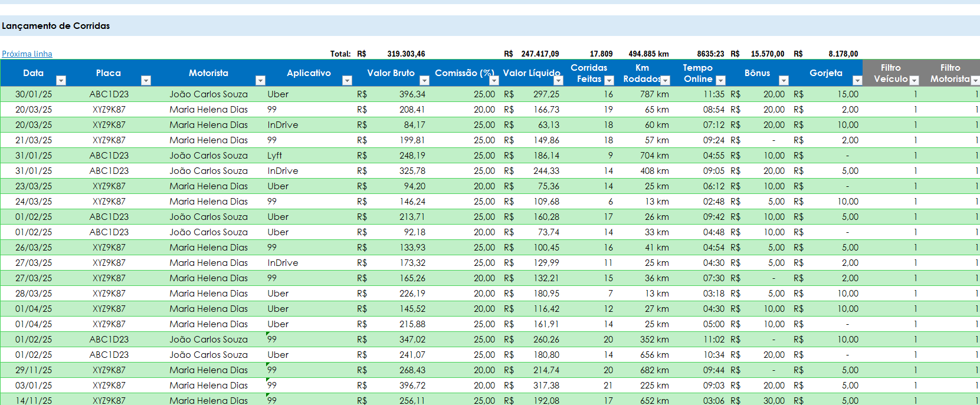Select total online time 8635:23

tap(710, 54)
